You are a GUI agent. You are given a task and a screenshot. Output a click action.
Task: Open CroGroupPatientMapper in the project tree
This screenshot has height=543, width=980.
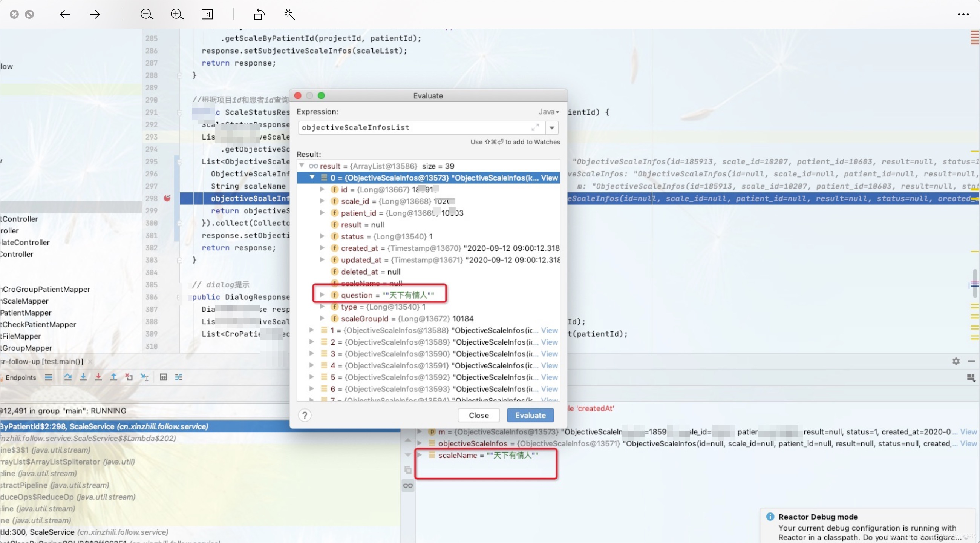click(45, 289)
